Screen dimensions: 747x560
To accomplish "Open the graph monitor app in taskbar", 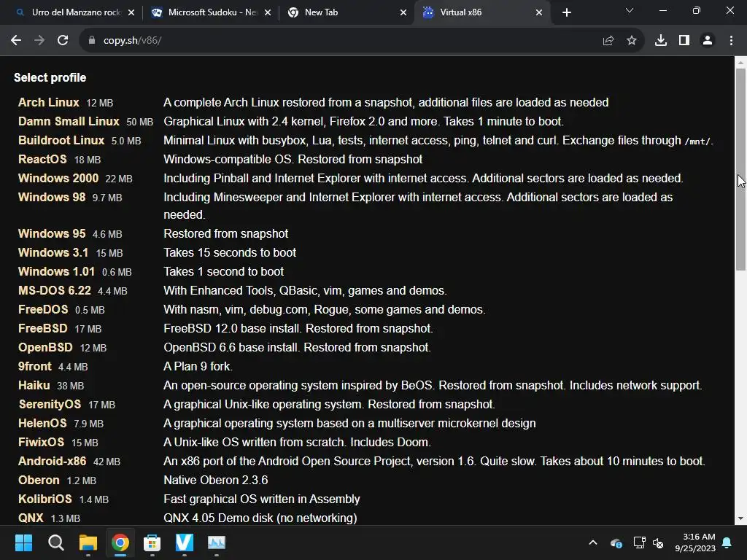I will click(x=217, y=542).
